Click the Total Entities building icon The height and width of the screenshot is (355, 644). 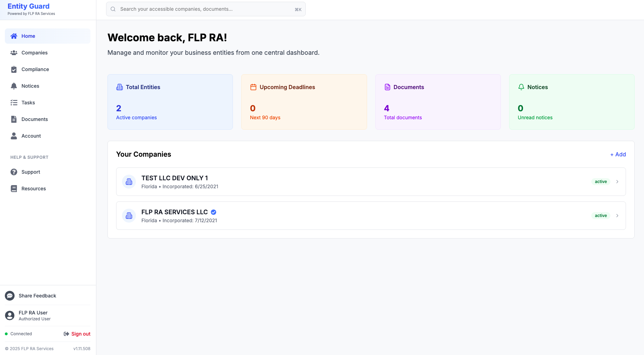tap(120, 87)
